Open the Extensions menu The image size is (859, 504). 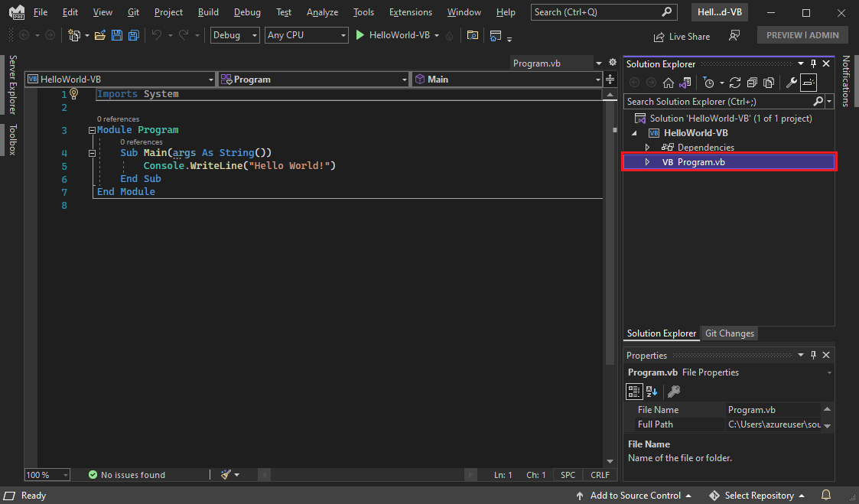tap(410, 11)
